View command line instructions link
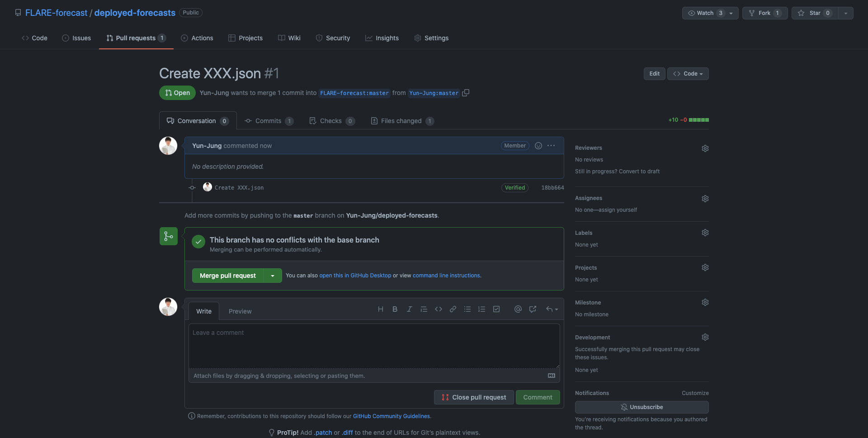 (446, 276)
